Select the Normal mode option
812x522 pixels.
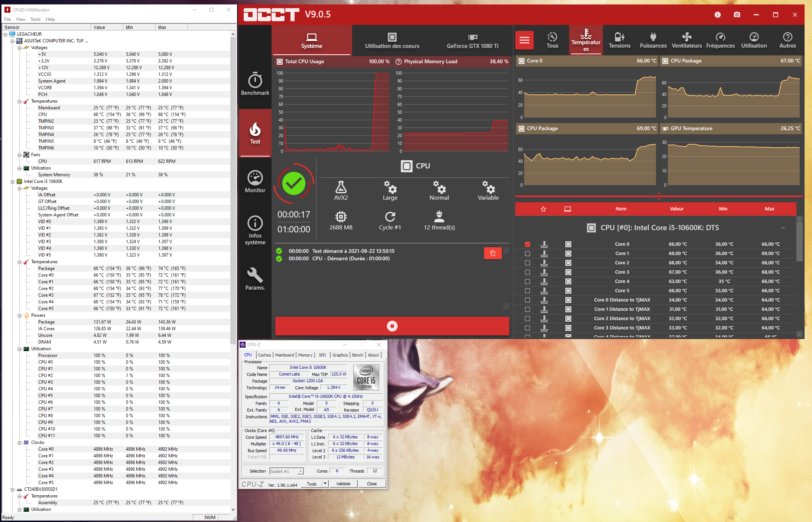(439, 190)
